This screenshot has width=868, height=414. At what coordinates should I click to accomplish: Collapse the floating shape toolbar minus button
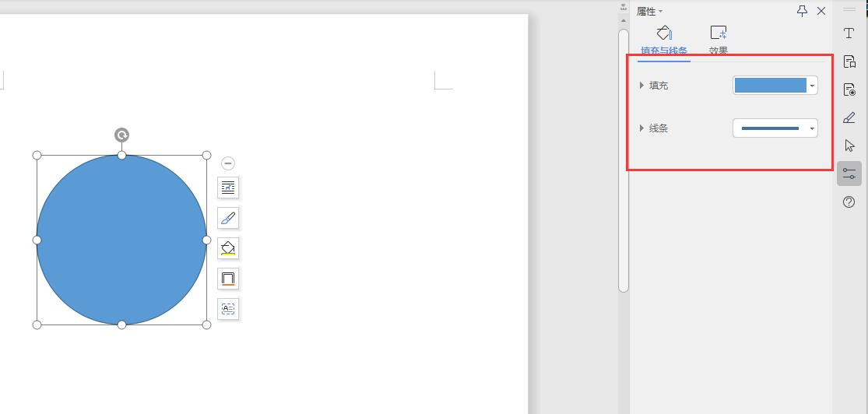(x=228, y=163)
